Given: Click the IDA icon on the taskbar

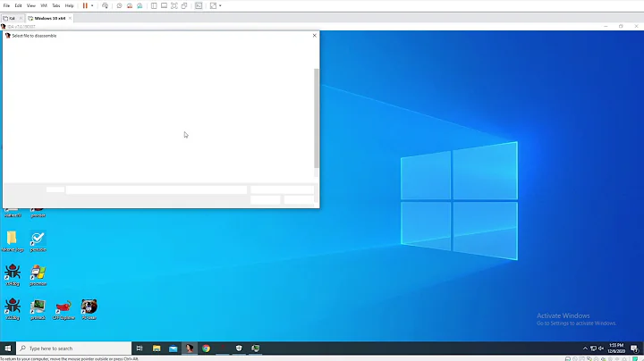Looking at the screenshot, I should 190,348.
